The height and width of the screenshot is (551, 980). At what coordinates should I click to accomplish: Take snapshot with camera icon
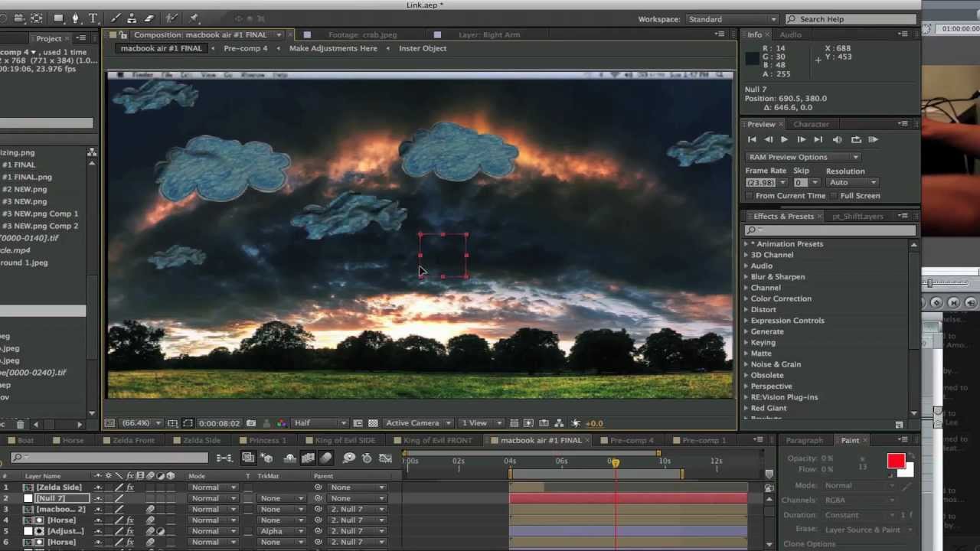(251, 423)
